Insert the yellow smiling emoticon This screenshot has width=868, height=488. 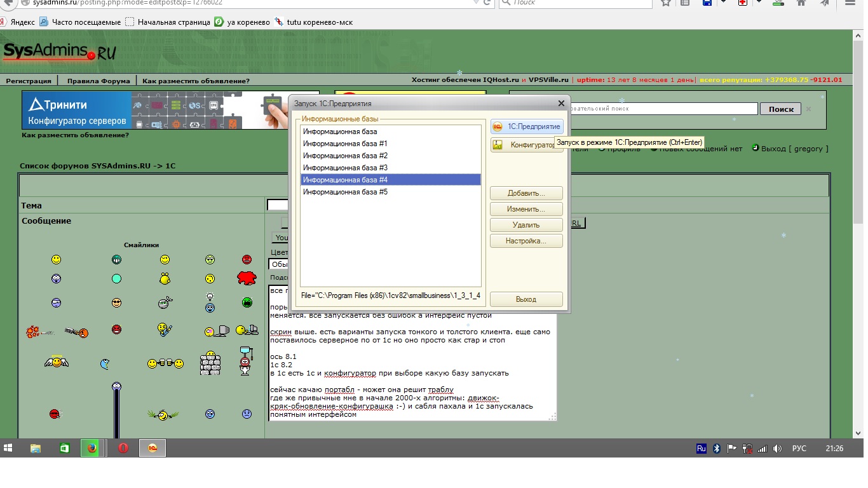(57, 260)
